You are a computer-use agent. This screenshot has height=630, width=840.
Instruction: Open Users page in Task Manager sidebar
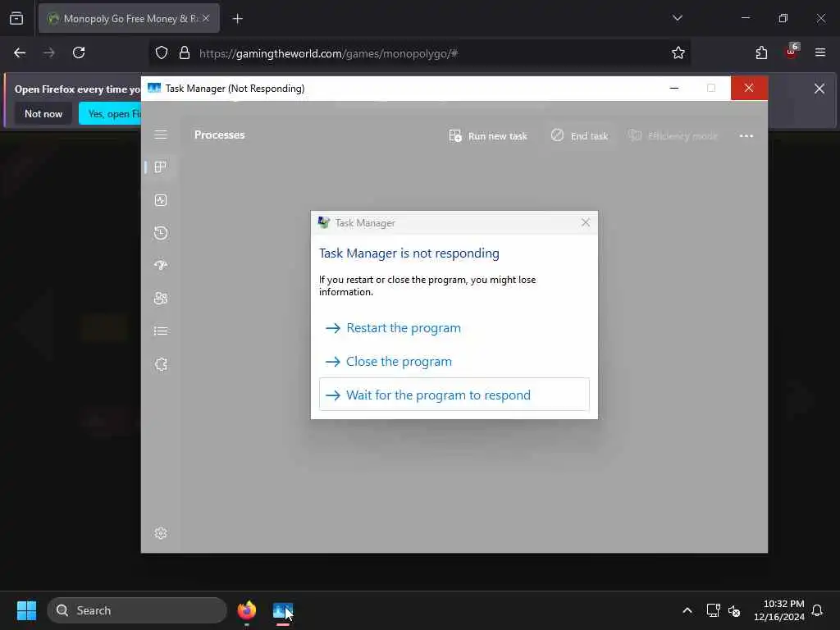click(161, 299)
